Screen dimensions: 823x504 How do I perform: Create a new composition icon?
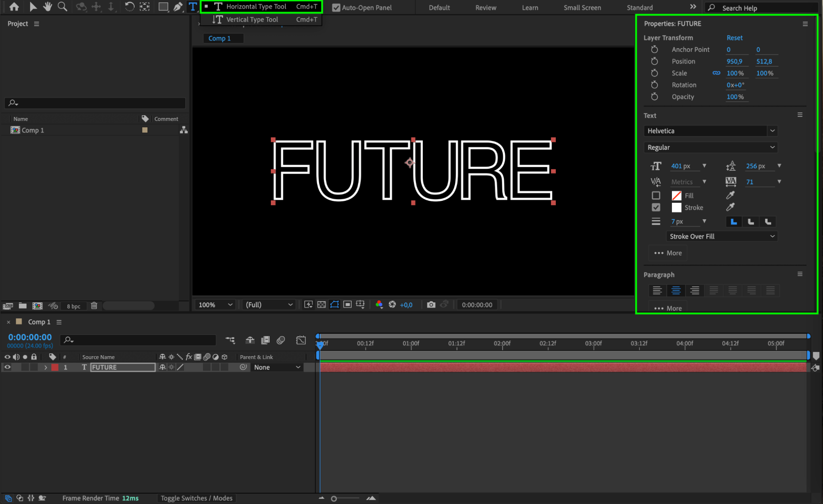[37, 306]
